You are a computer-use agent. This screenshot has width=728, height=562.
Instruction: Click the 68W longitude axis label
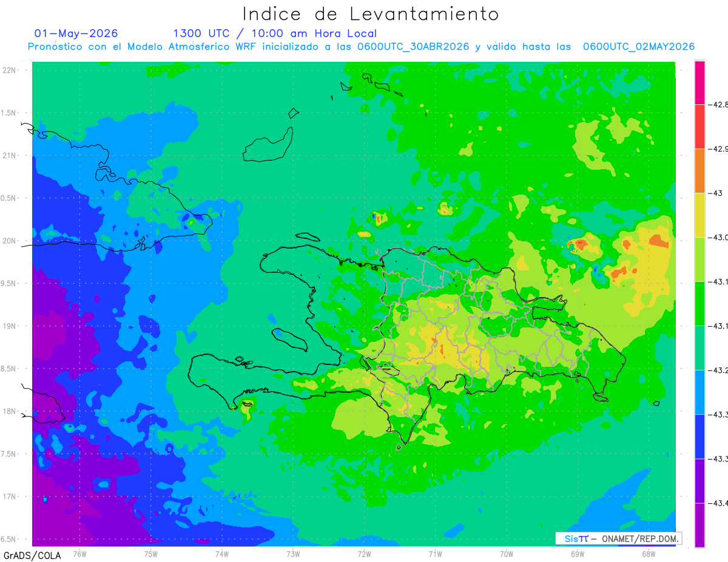pyautogui.click(x=649, y=554)
